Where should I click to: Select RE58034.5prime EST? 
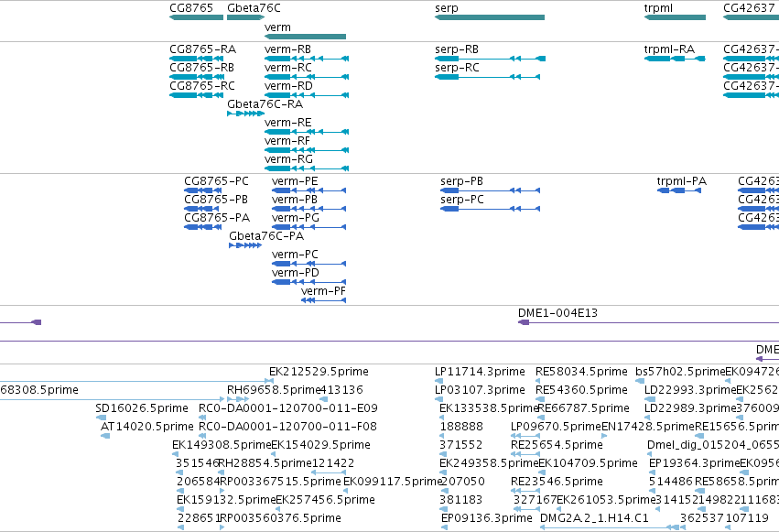(x=538, y=381)
